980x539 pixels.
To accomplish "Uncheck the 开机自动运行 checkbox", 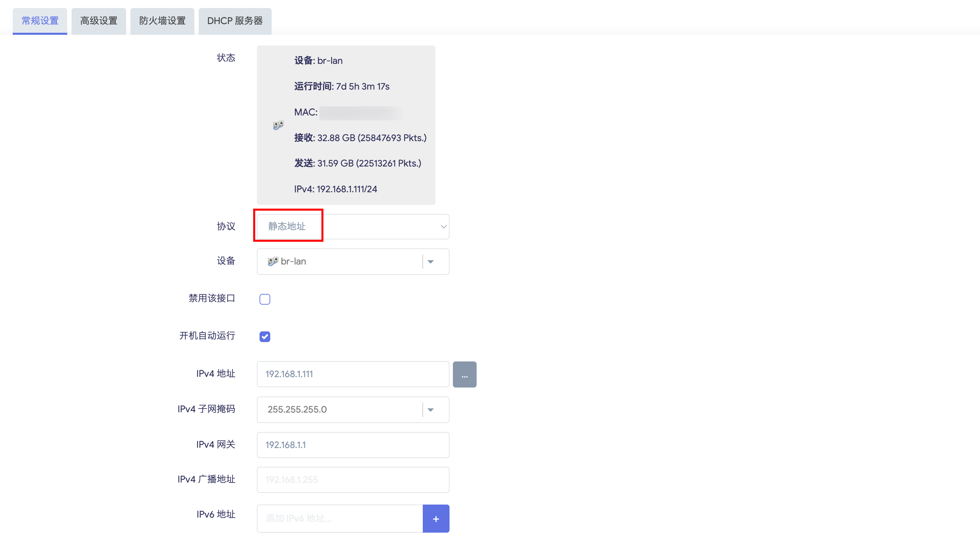I will point(265,337).
